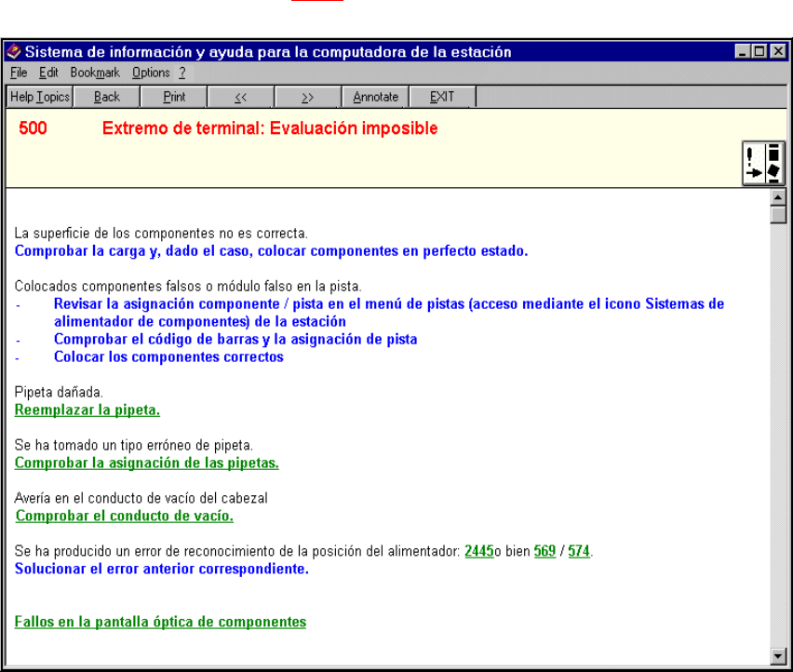Click text Colocados componentes falsos o módulo falso

(154, 287)
